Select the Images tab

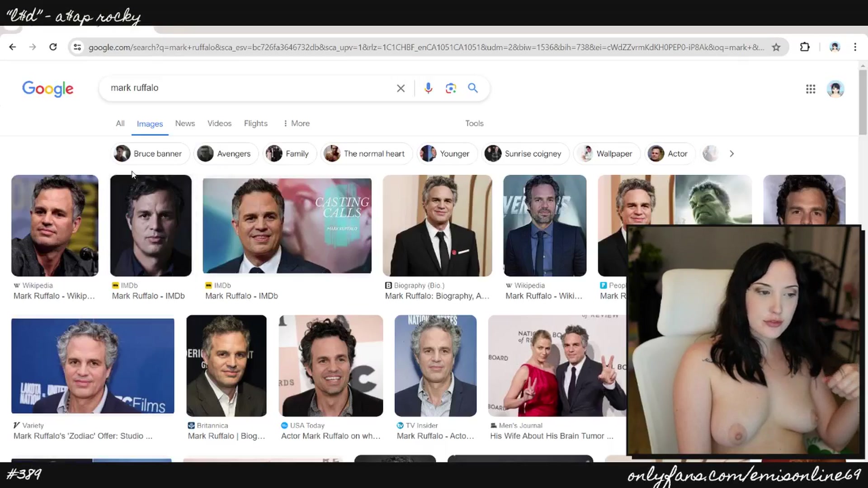point(150,124)
